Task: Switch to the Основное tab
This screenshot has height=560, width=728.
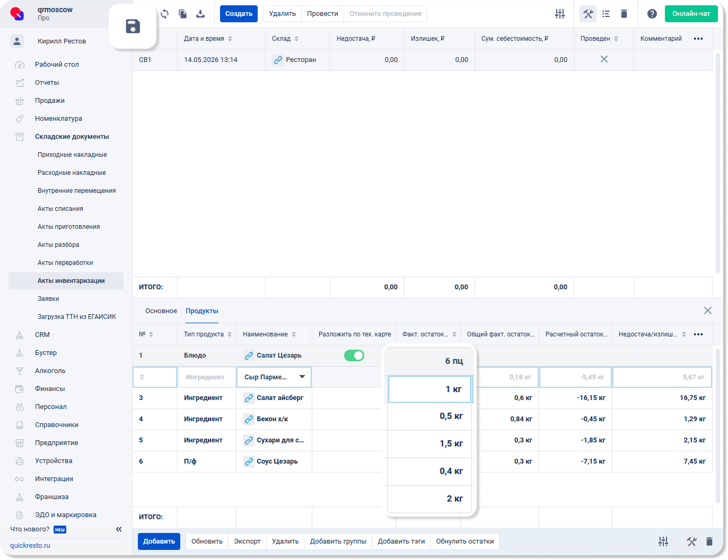Action: [161, 311]
